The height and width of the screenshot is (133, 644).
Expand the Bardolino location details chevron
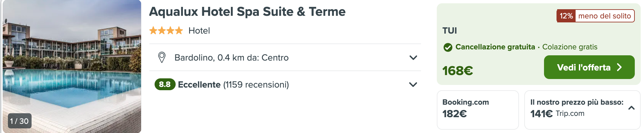tap(413, 58)
